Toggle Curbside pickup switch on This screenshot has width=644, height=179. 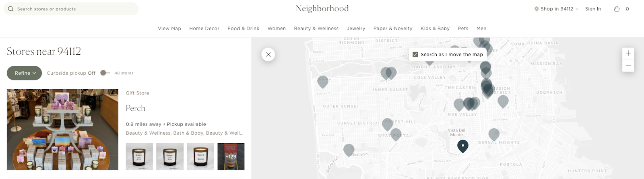105,73
